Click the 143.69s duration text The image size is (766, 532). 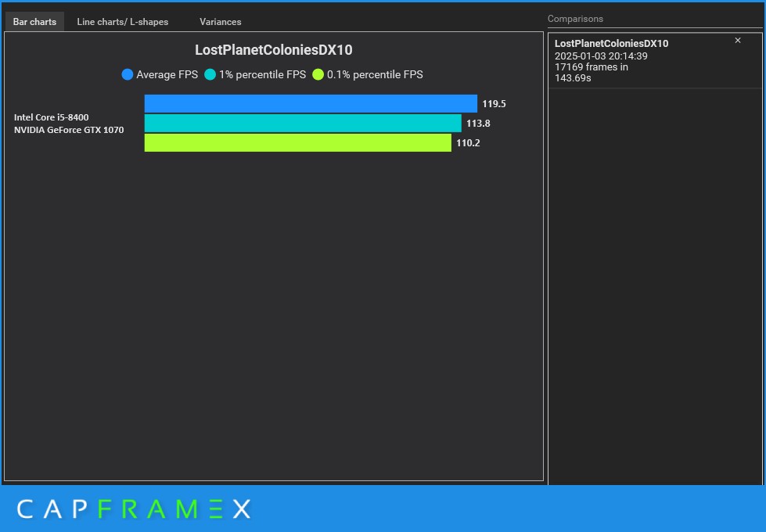[573, 77]
